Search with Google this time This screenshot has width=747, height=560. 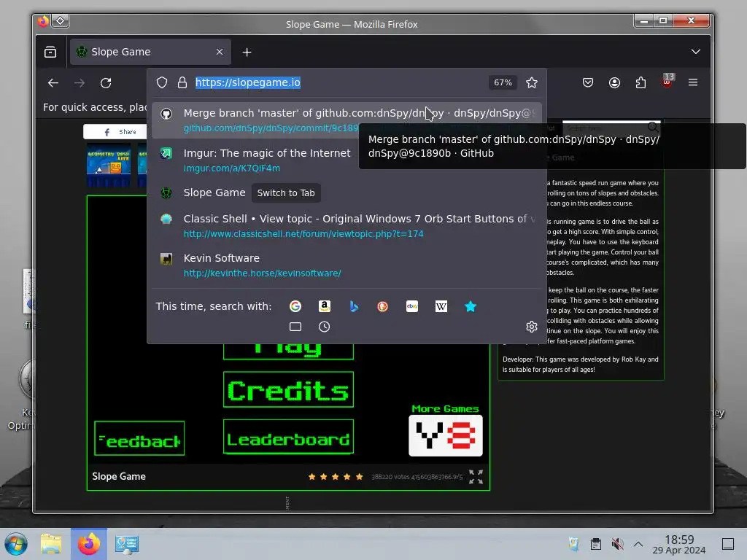295,306
